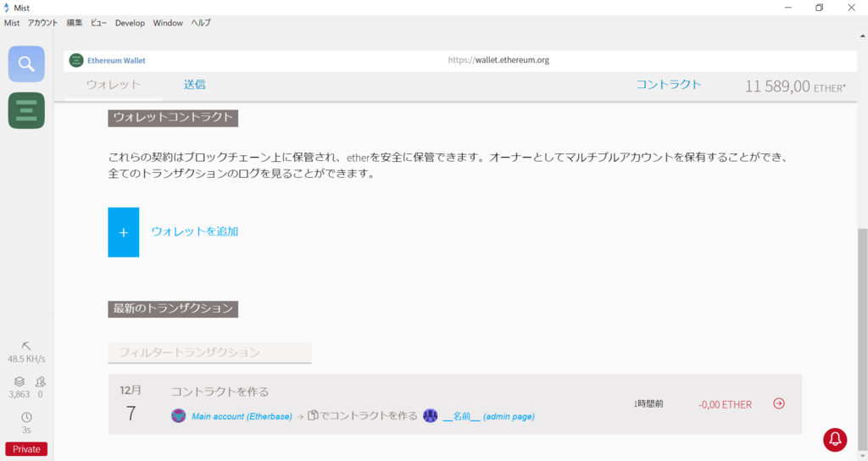This screenshot has height=461, width=868.
Task: Switch to the ウォレット tab
Action: point(114,85)
